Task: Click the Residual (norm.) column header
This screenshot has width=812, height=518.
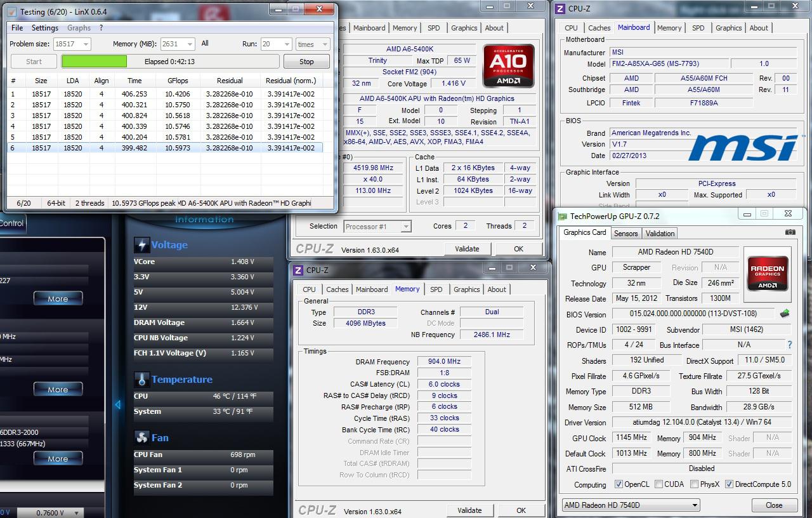Action: click(x=291, y=81)
